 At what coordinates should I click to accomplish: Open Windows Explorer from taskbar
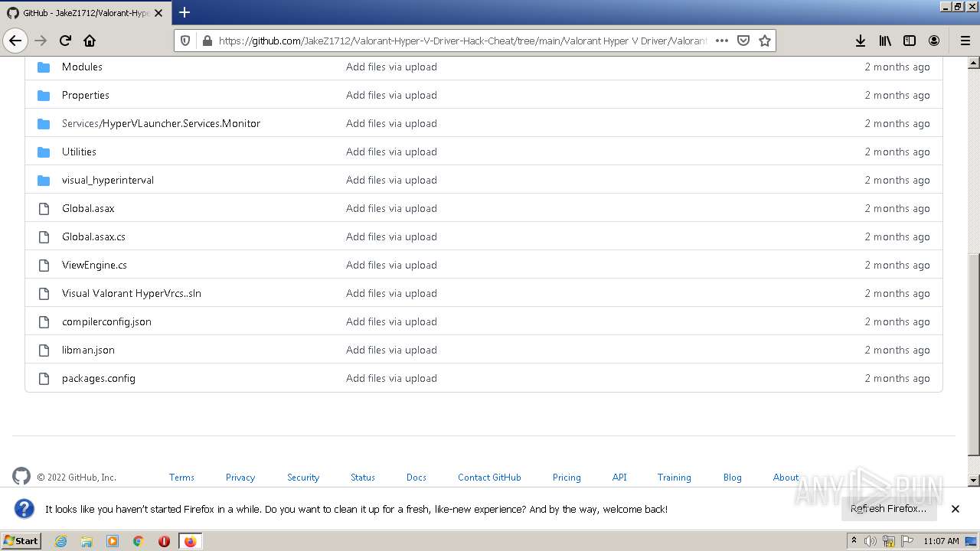click(87, 541)
